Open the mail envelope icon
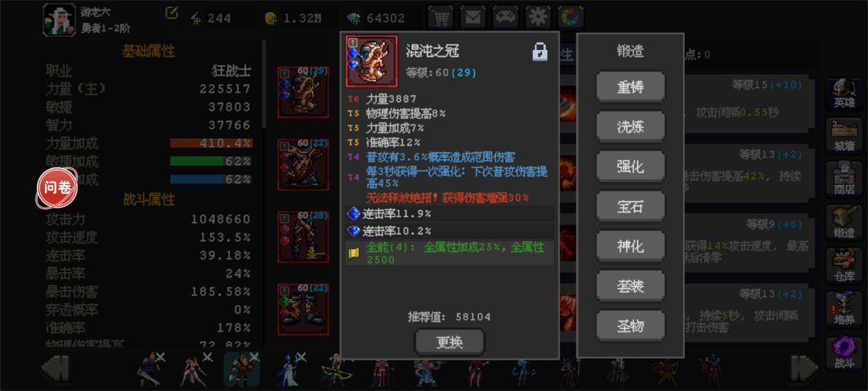The width and height of the screenshot is (868, 391). (473, 18)
